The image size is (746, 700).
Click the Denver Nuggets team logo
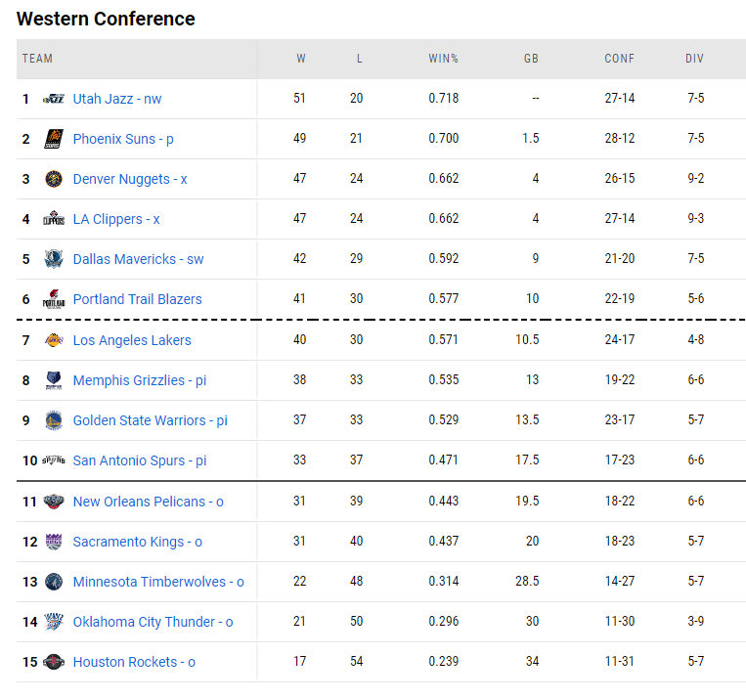54,179
